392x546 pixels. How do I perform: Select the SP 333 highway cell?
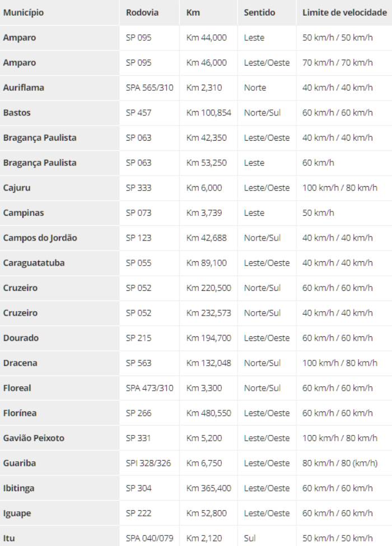139,188
